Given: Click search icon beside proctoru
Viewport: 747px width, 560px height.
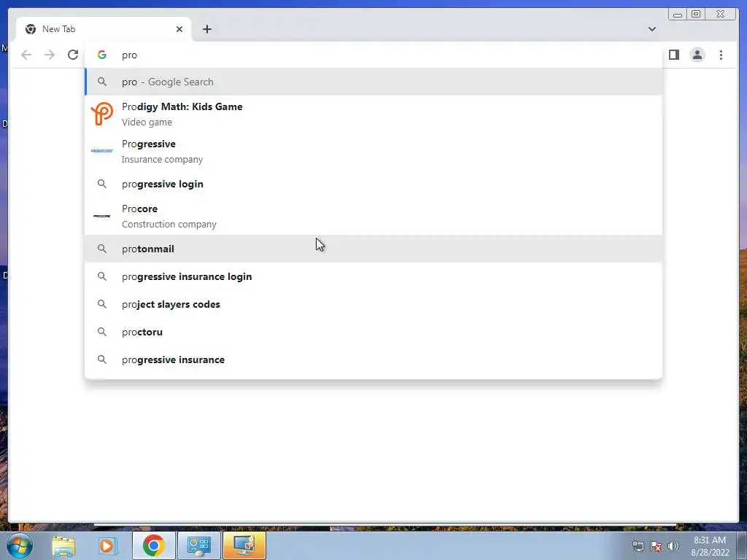Looking at the screenshot, I should pos(102,332).
